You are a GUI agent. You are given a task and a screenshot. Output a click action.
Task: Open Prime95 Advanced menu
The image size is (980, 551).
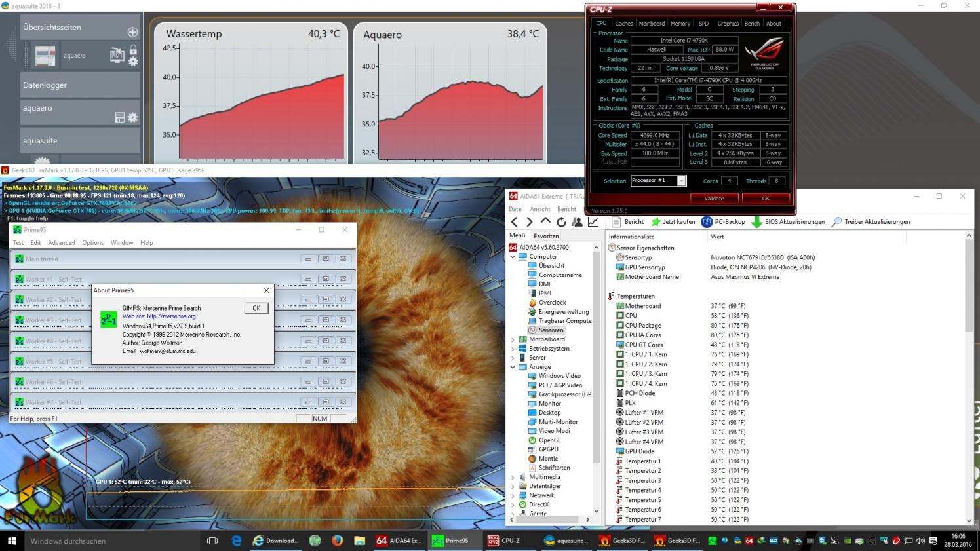[61, 242]
